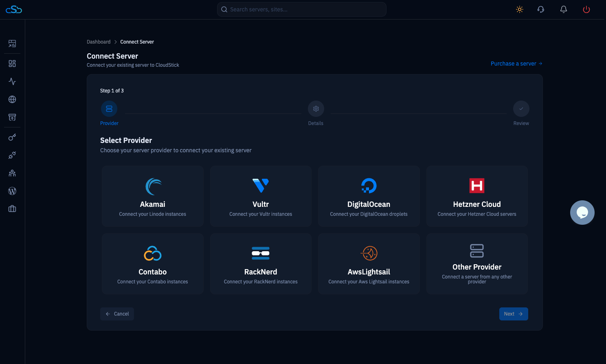
Task: Click "Connect your Aws Lightsail instances" text
Action: tap(369, 282)
